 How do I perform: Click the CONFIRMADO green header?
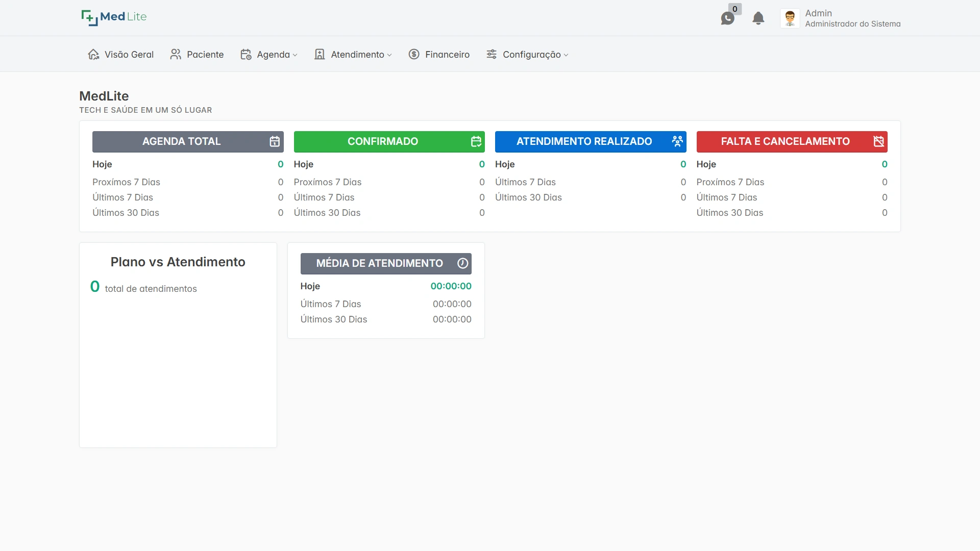[x=382, y=141]
